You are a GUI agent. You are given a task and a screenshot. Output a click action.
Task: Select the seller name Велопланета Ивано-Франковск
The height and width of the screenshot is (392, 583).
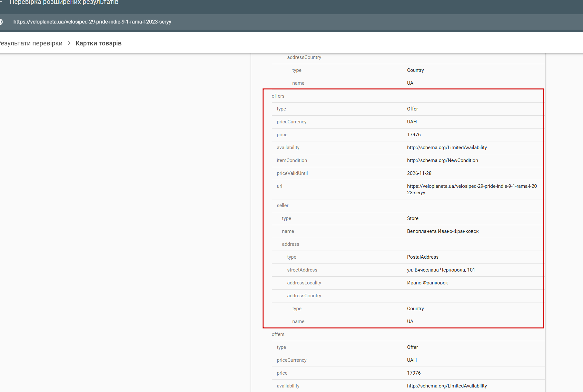443,231
